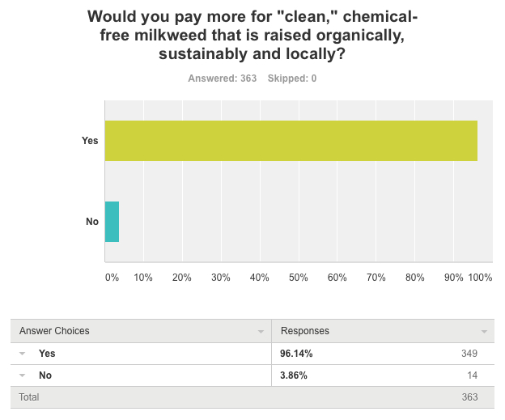This screenshot has height=420, width=505.
Task: Click the 50% axis label
Action: (299, 278)
